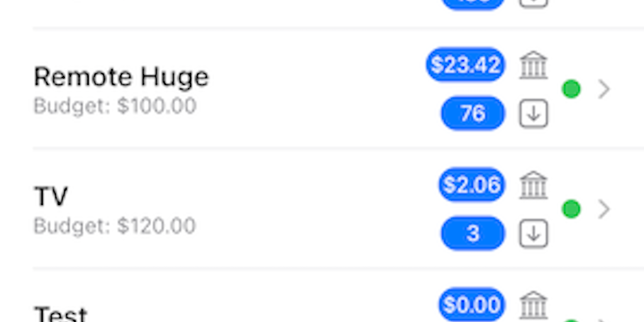Click the green status dot for TV
644x322 pixels.
[x=571, y=209]
